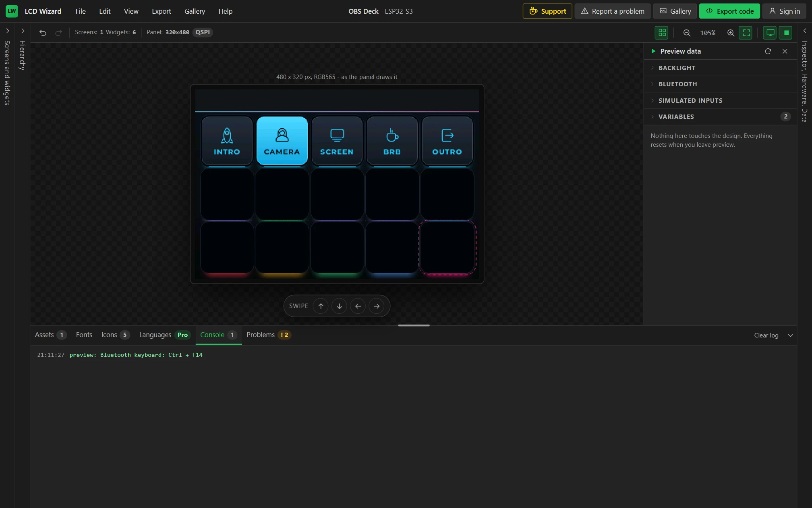Expand the VARIABLES section

coord(720,117)
